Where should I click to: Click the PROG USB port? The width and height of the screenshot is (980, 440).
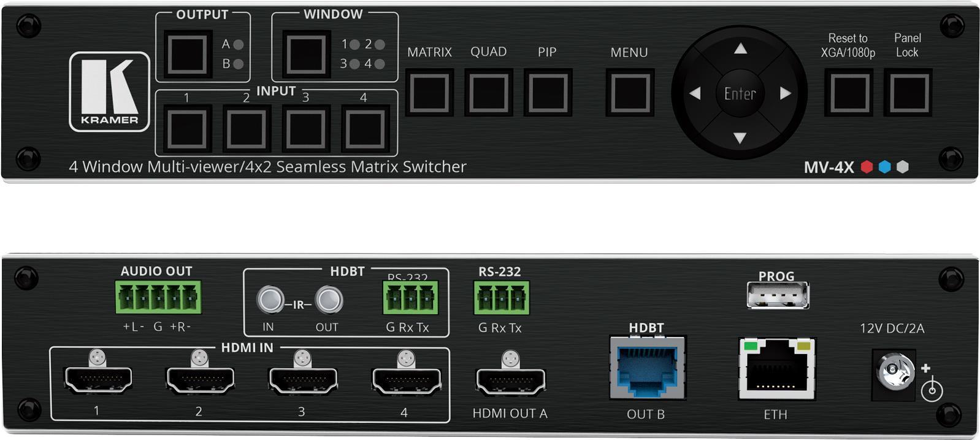click(x=777, y=296)
